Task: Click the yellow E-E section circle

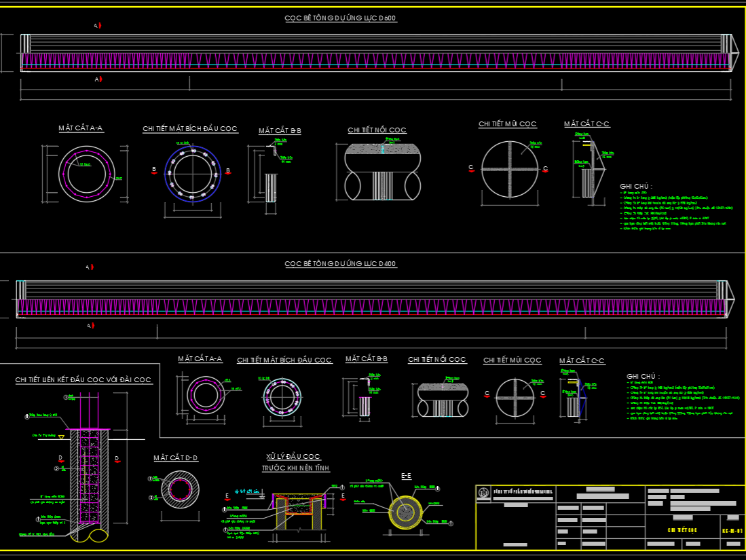Action: coord(406,512)
